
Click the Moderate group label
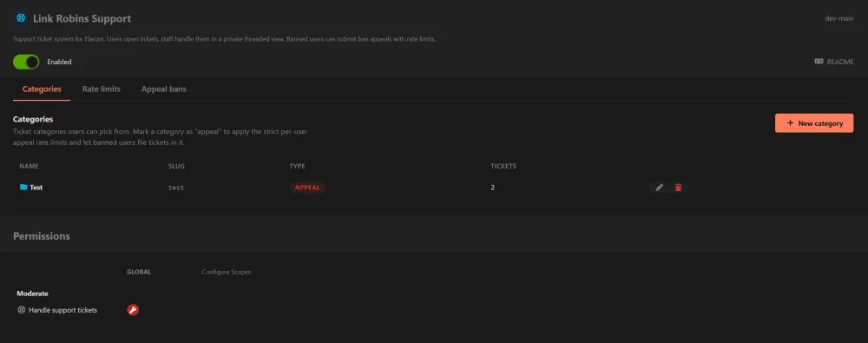[x=32, y=294]
